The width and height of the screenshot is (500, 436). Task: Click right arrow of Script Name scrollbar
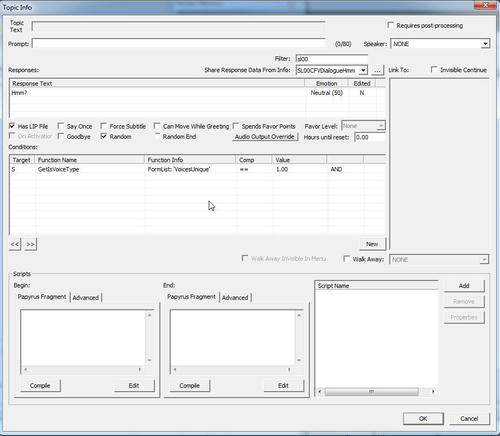pos(433,391)
